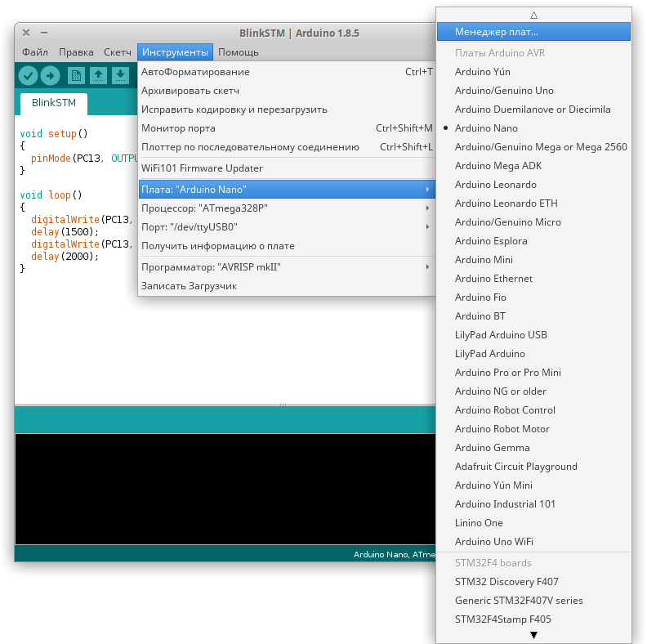Open Менеджер плат...

[533, 32]
